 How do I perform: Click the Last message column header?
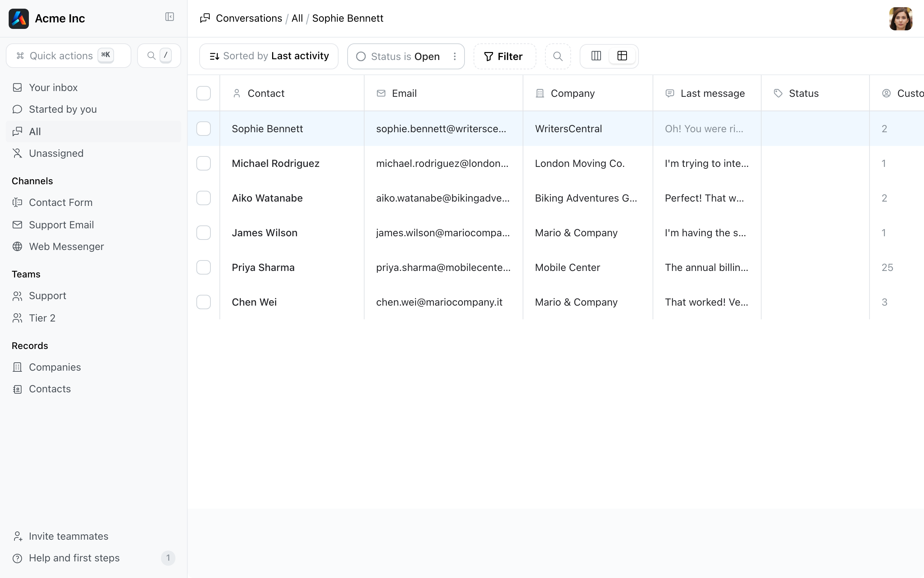(707, 93)
